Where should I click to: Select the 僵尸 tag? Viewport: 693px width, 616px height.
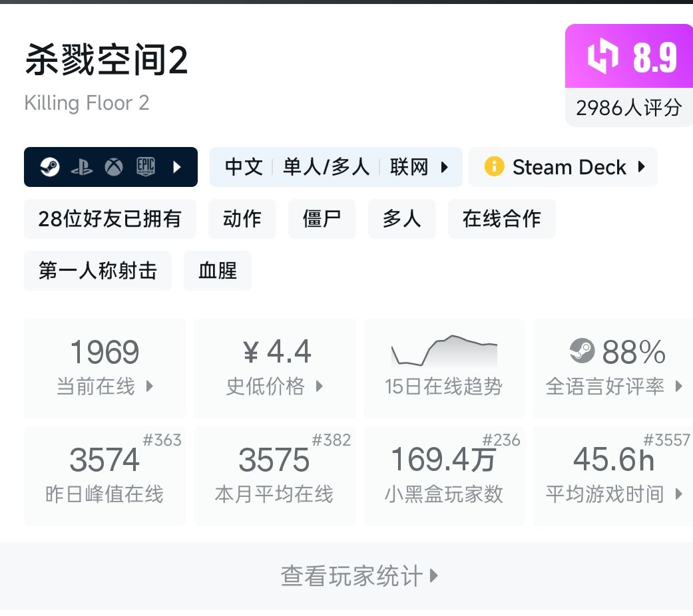(x=322, y=219)
